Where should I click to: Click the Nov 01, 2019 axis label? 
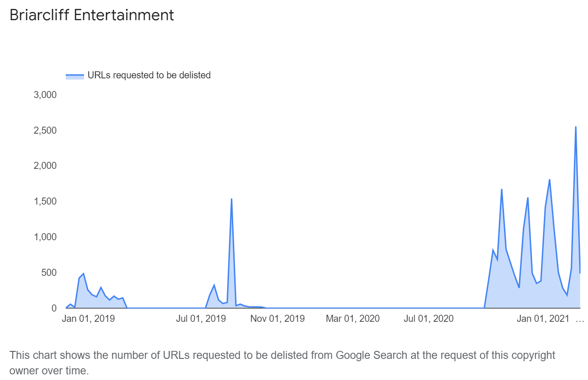pos(277,319)
